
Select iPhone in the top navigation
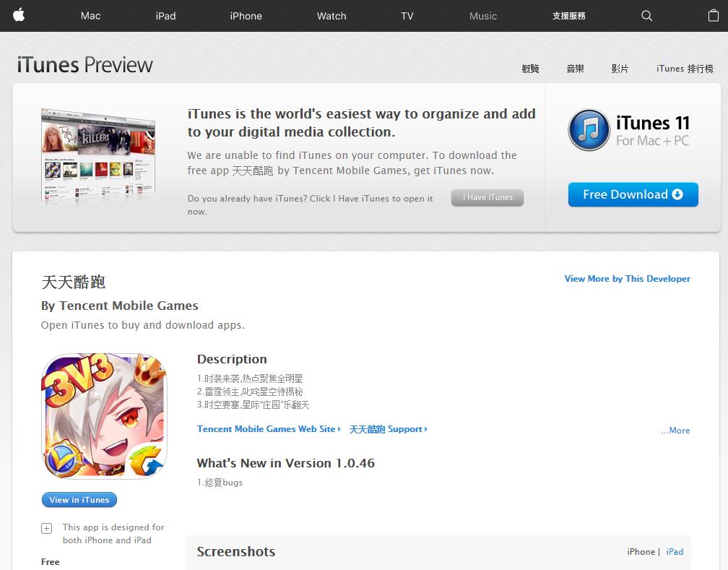246,16
